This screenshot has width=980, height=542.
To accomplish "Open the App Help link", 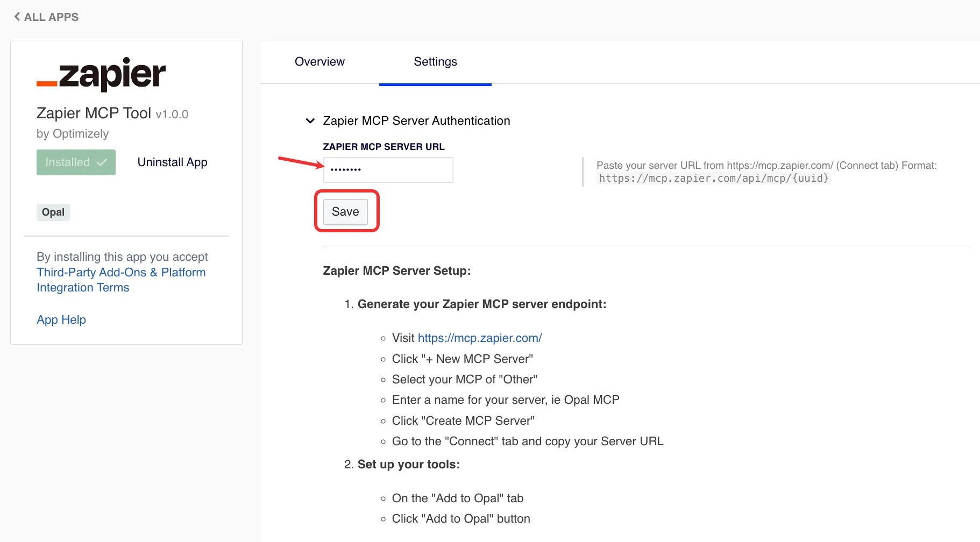I will 61,320.
